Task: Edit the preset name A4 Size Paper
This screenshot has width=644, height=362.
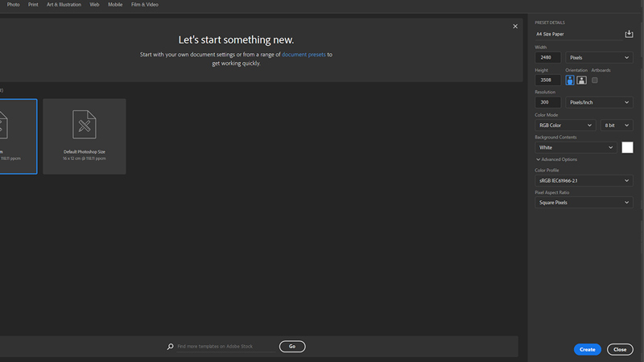Action: tap(578, 34)
